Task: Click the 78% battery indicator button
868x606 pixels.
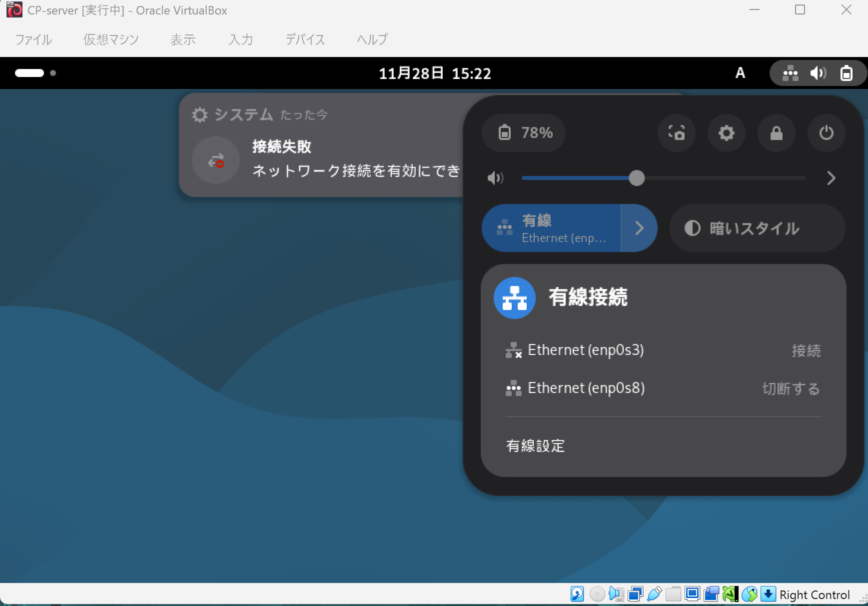Action: click(524, 133)
